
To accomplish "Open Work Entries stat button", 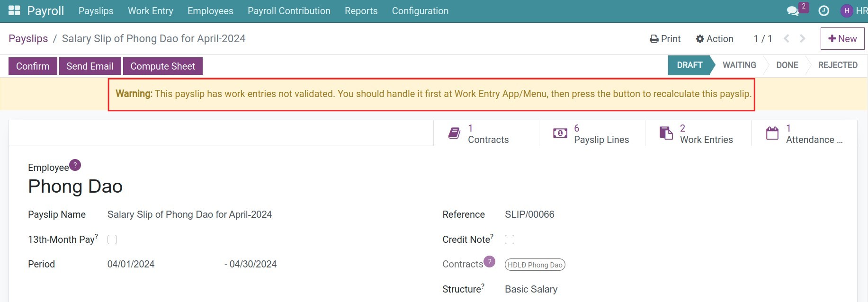I will pyautogui.click(x=698, y=133).
